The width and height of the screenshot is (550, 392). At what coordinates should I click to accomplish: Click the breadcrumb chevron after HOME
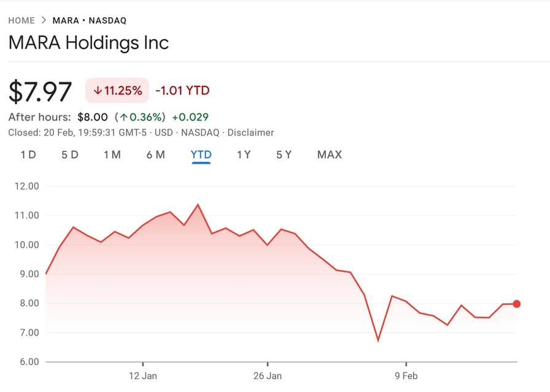click(x=44, y=20)
